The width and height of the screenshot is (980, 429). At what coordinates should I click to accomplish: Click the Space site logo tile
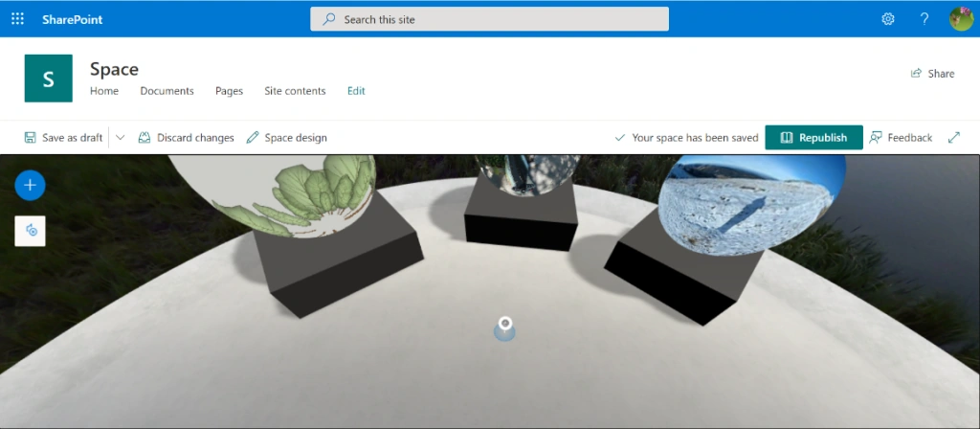(48, 79)
